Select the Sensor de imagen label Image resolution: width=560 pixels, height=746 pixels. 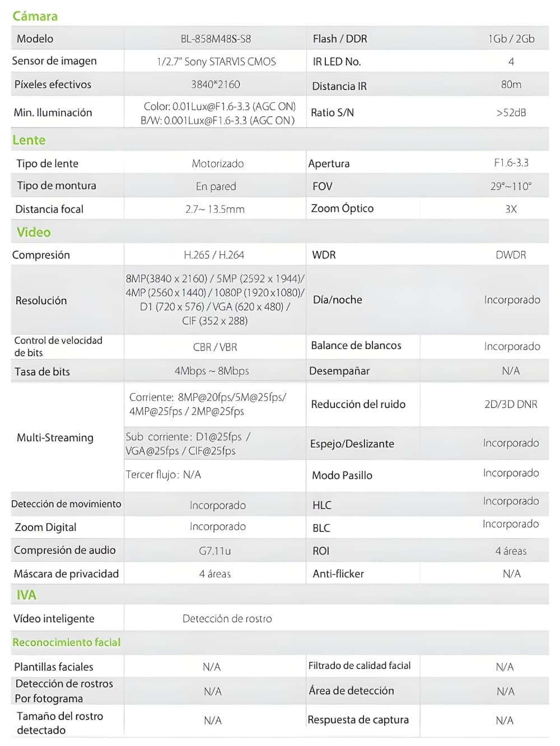54,61
